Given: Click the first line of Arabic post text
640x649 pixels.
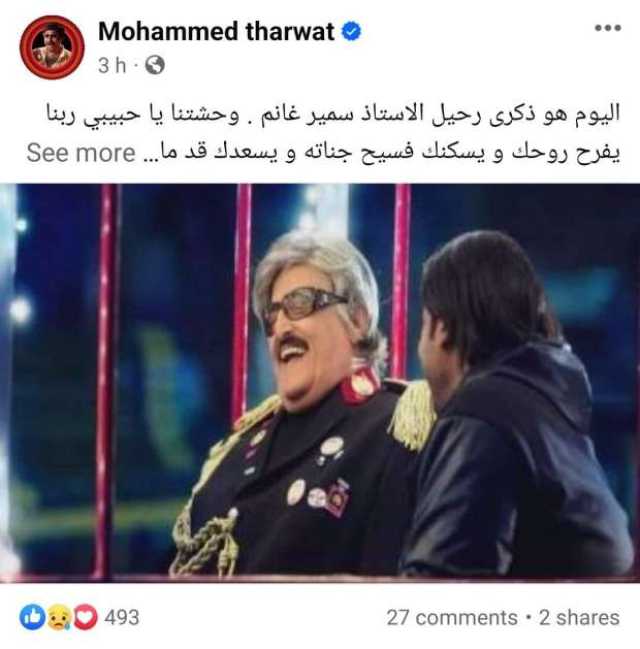Looking at the screenshot, I should [x=333, y=115].
